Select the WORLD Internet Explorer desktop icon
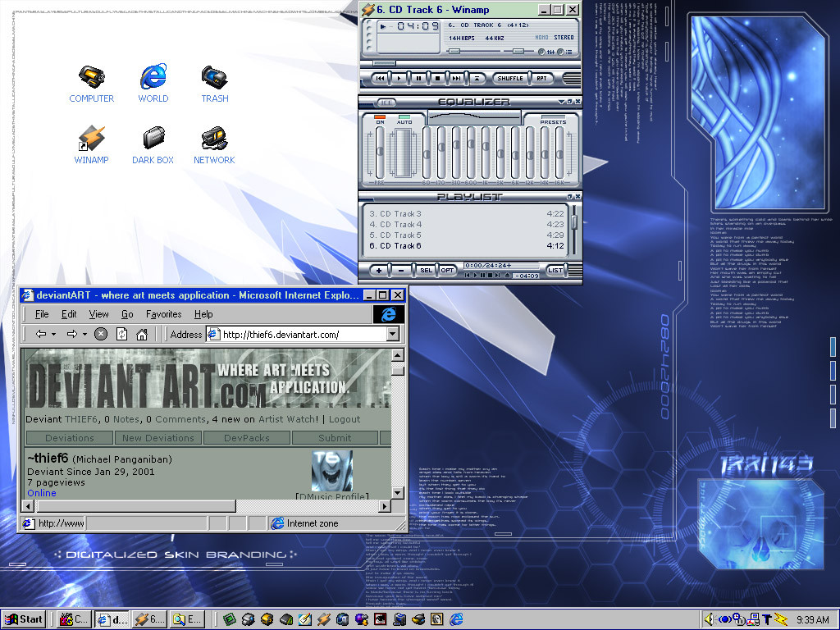This screenshot has height=630, width=840. tap(153, 84)
